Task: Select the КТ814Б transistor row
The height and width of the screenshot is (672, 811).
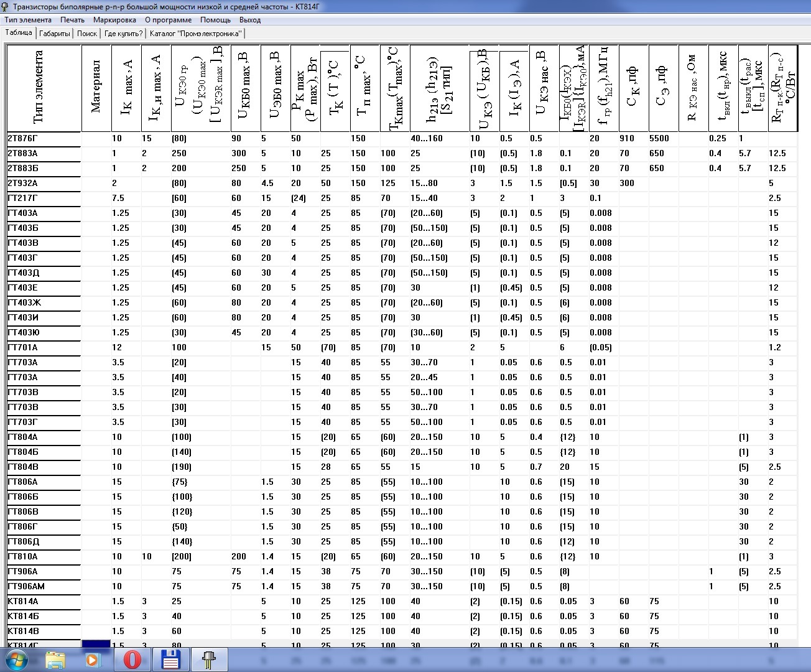Action: (x=44, y=617)
